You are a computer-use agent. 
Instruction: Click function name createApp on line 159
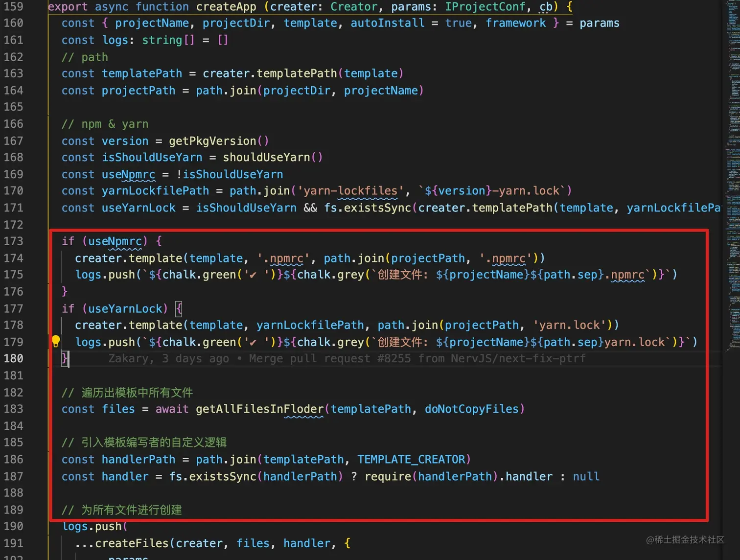pyautogui.click(x=226, y=7)
